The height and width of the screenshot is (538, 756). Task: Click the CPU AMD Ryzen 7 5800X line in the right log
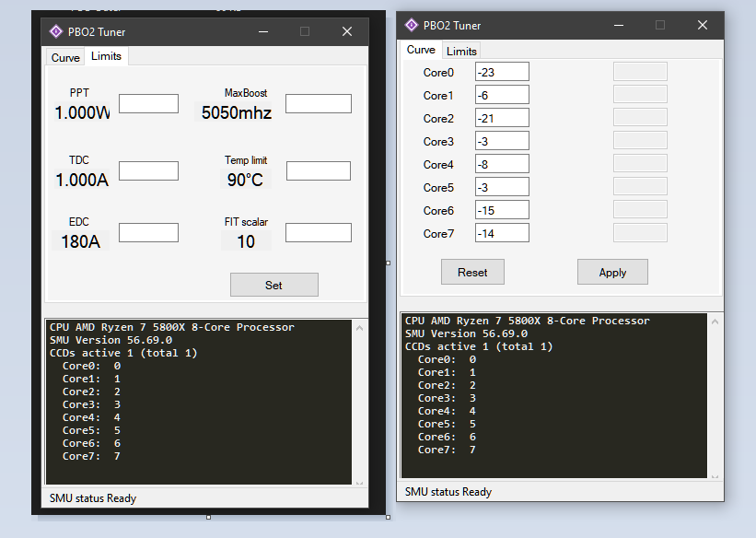click(527, 321)
